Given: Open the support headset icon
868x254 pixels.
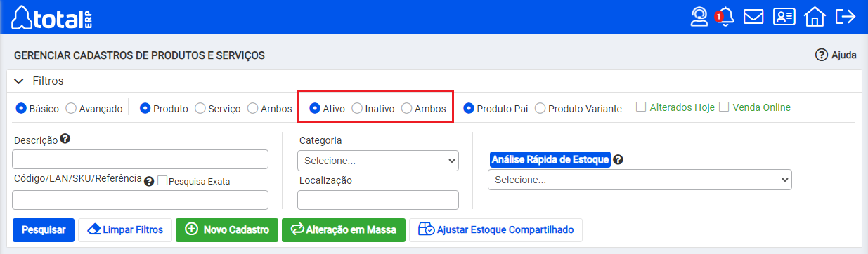Looking at the screenshot, I should tap(699, 17).
